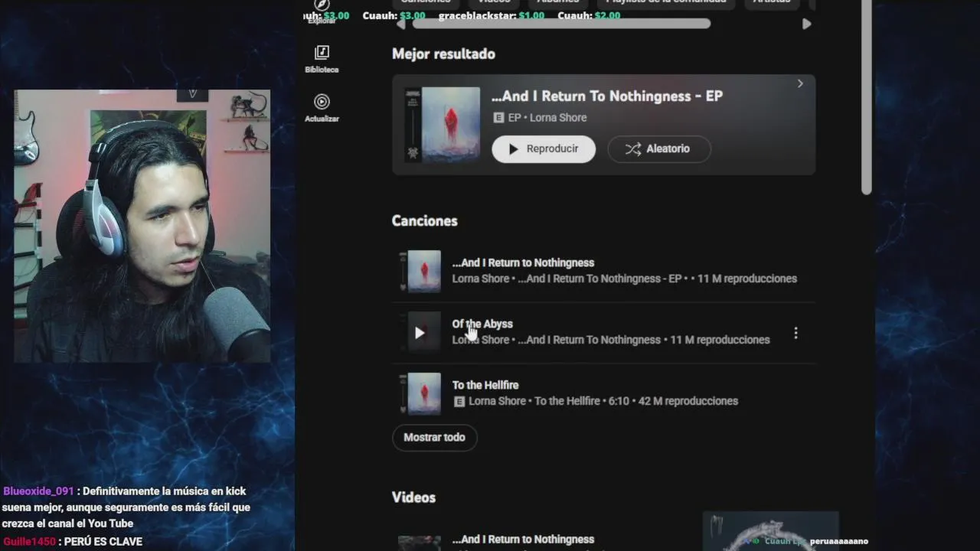980x551 pixels.
Task: Click the Aleatorio shuffle button
Action: 659,148
